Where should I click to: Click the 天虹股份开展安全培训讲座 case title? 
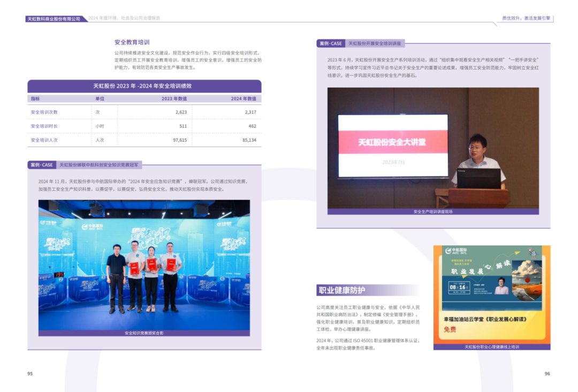tap(375, 43)
